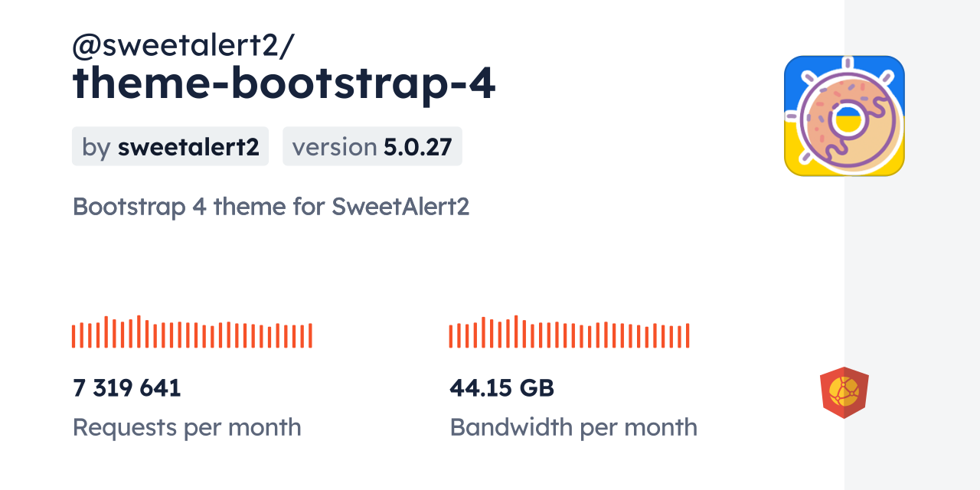The image size is (980, 490).
Task: Click the "by sweetalert2" author badge
Action: (x=170, y=147)
